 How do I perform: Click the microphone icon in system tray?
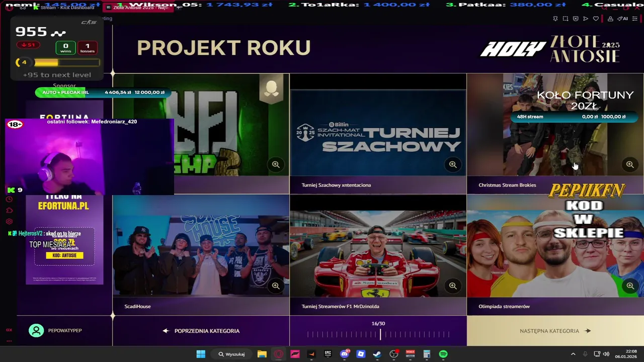tap(585, 354)
